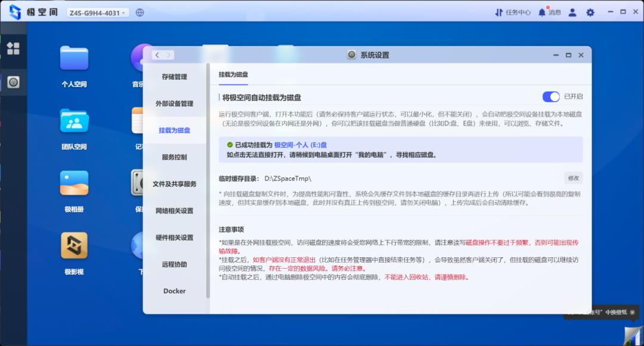Minimize the 系统设置 window
This screenshot has width=644, height=346.
556,55
